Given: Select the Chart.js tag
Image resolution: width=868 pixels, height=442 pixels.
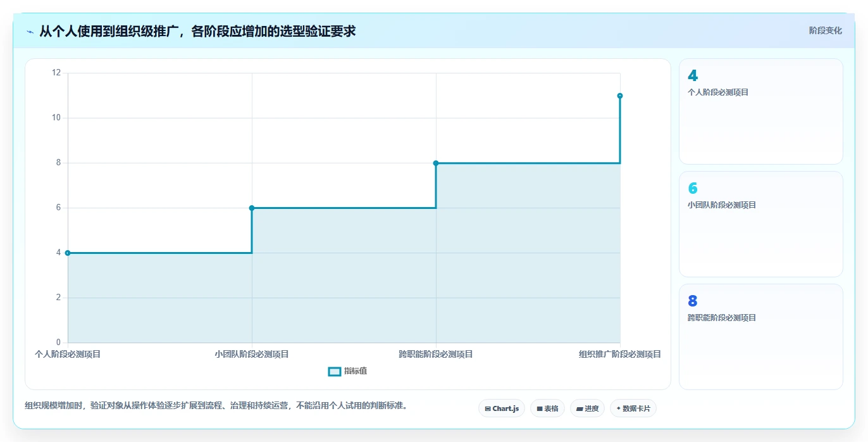Looking at the screenshot, I should coord(502,408).
